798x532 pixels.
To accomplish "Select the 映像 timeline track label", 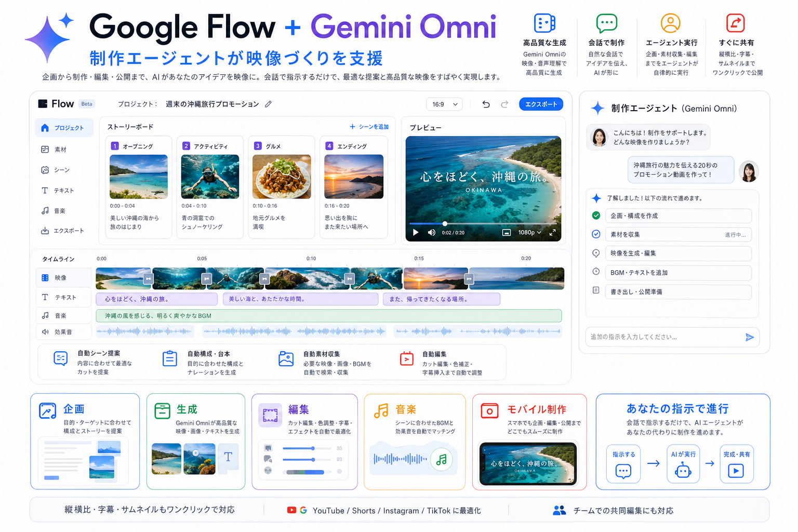I will coord(63,278).
